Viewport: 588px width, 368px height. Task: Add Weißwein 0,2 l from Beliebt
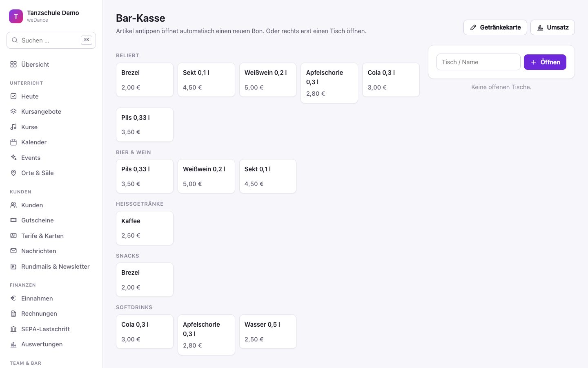coord(268,80)
